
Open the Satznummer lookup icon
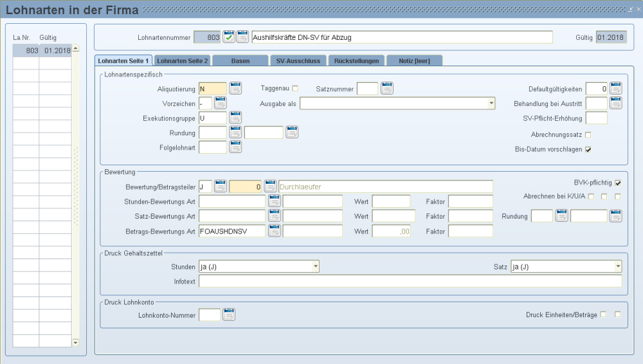point(386,88)
